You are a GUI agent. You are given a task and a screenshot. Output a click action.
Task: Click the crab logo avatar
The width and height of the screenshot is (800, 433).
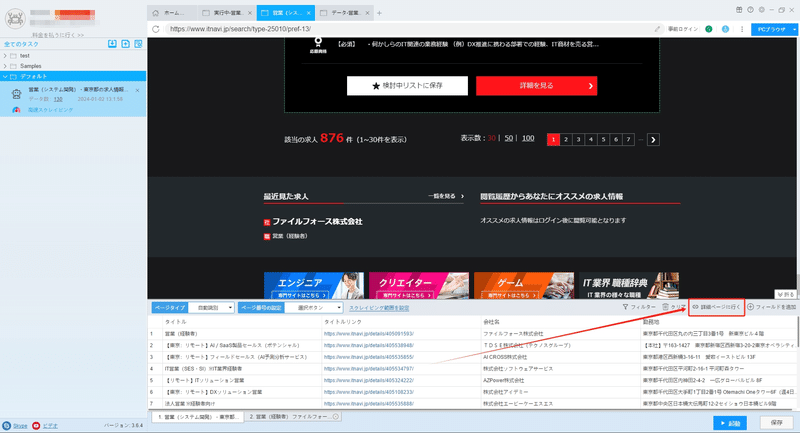point(15,18)
